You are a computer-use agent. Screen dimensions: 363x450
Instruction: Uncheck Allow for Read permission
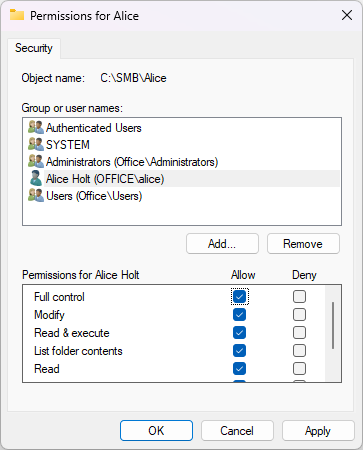239,368
